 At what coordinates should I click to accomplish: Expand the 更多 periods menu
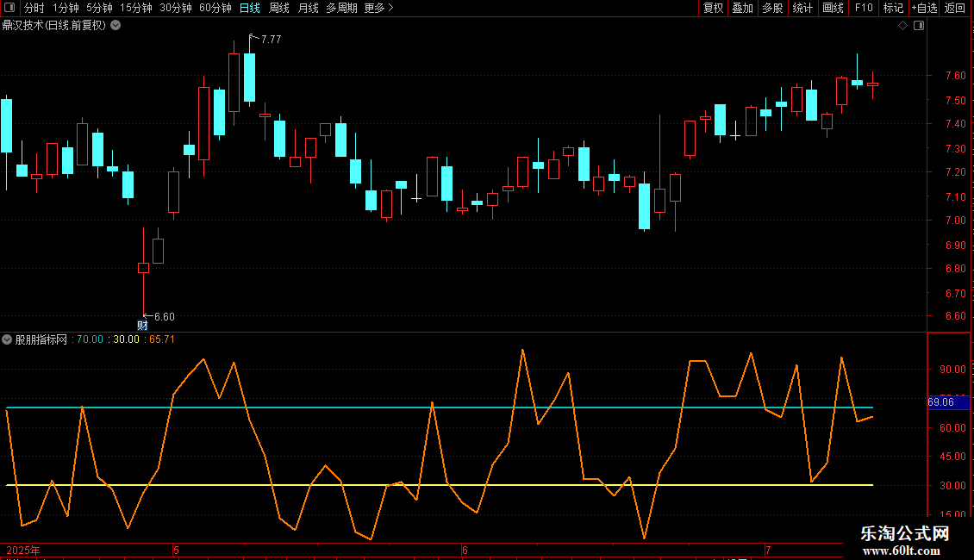378,8
